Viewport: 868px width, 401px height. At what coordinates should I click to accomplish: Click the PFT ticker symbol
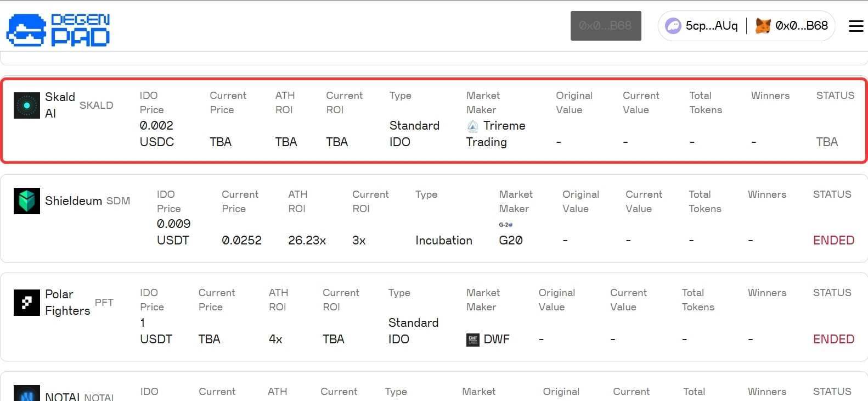coord(104,303)
